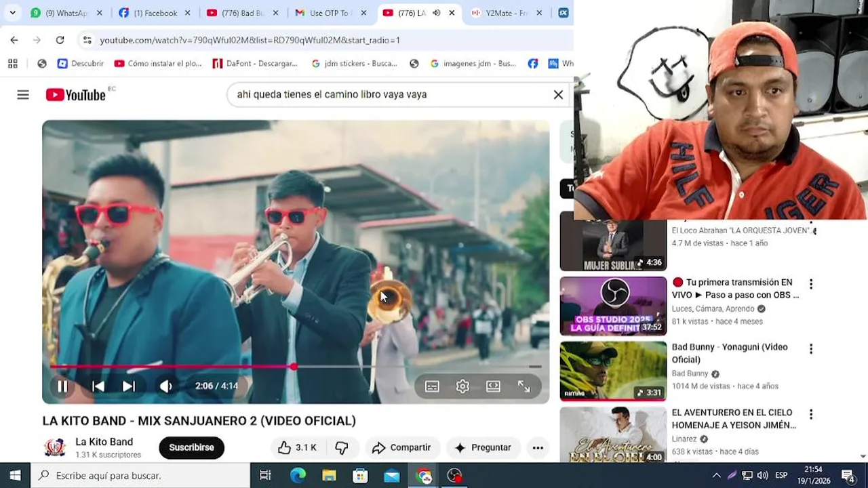The image size is (868, 488).
Task: Open Bad Bunny Yonaguni thumbnail
Action: point(613,371)
